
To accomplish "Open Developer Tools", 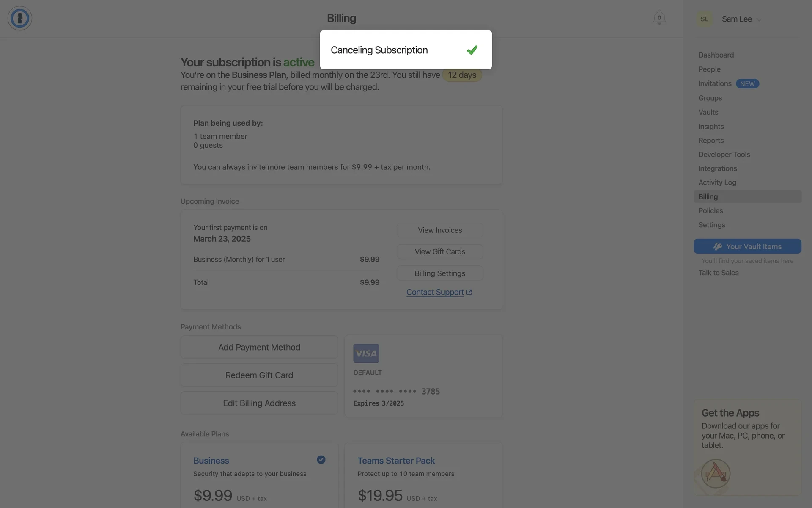I will tap(724, 155).
